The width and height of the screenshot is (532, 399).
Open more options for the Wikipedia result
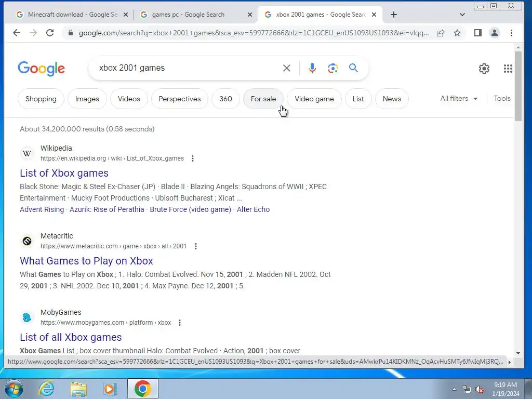193,158
